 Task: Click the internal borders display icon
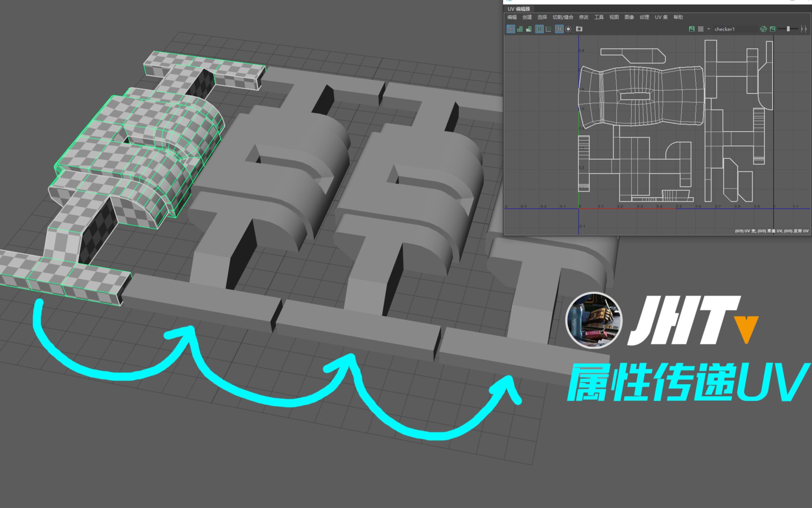548,29
